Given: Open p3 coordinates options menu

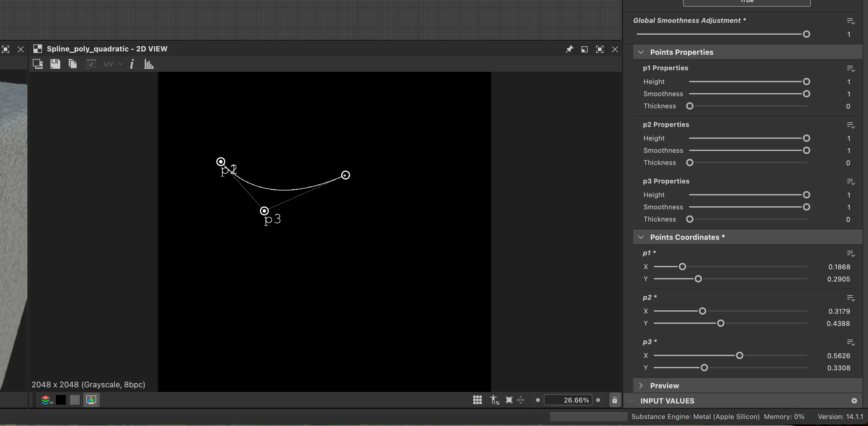Looking at the screenshot, I should click(x=850, y=342).
